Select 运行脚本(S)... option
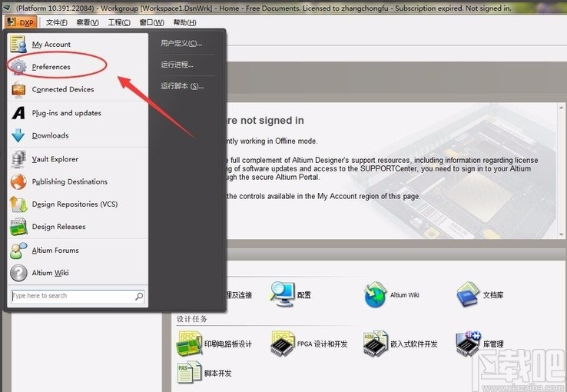 [x=182, y=86]
